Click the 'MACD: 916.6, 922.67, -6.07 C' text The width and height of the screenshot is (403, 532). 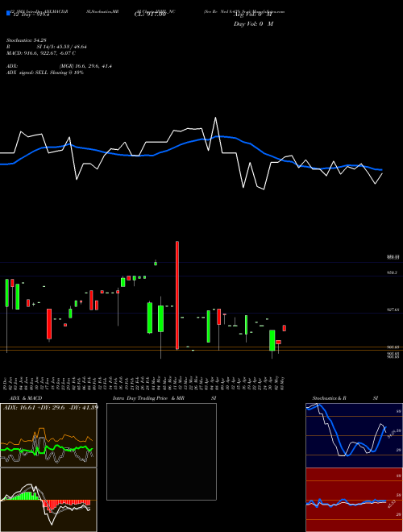pyautogui.click(x=41, y=53)
